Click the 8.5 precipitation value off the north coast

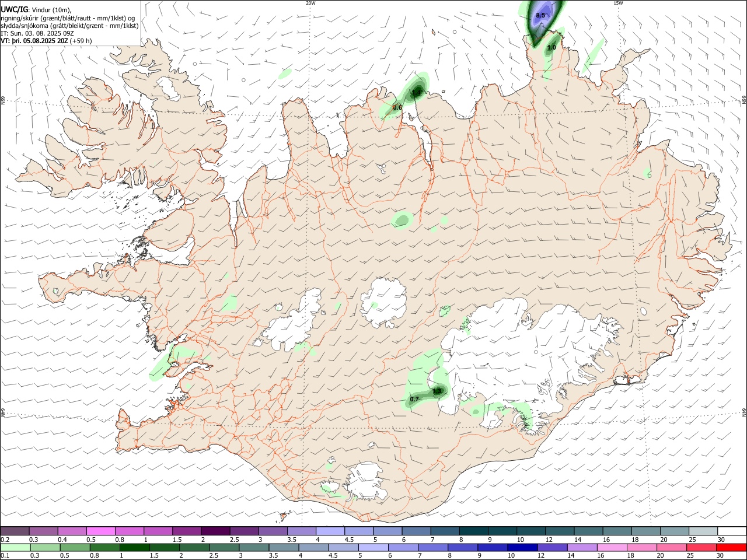(540, 15)
